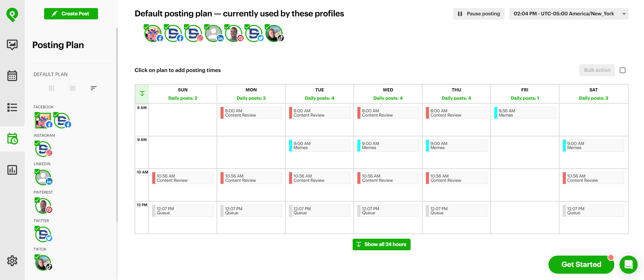Open Settings via the gear icon
This screenshot has height=280, width=644.
click(x=12, y=261)
